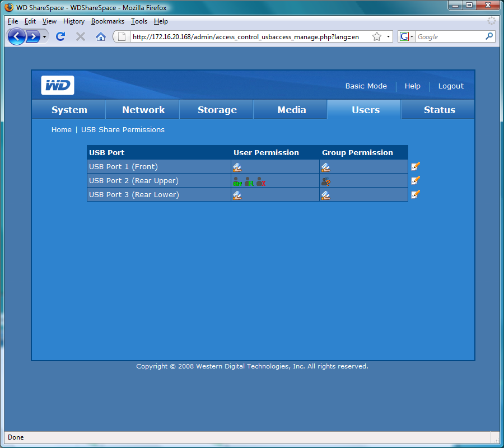Click the Google search box
The image size is (504, 448).
pos(450,36)
